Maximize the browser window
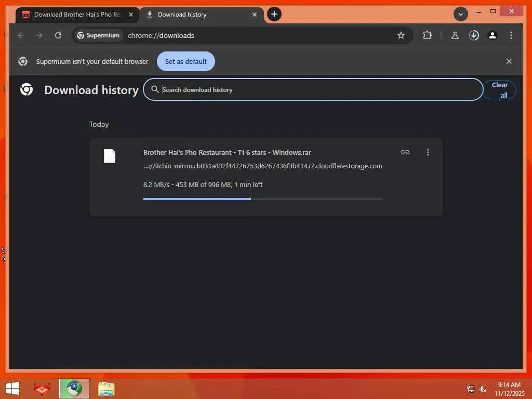Viewport: 532px width, 399px height. [x=493, y=11]
